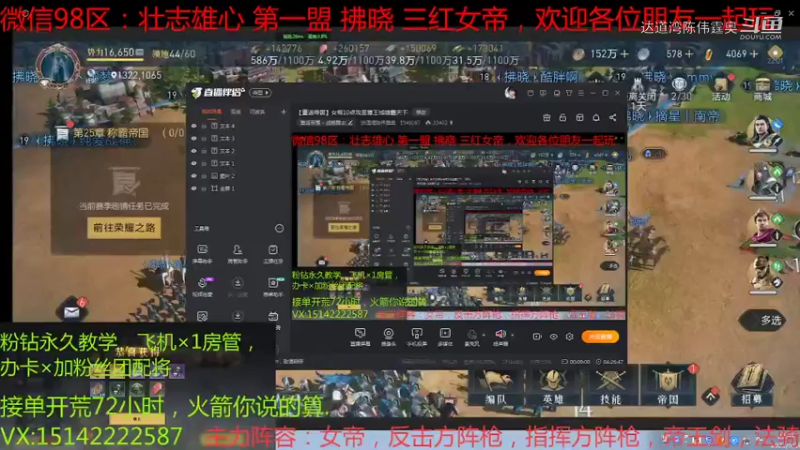800x450 pixels.
Task: Hide the 图片 2 layer with its eye icon
Action: pos(194,176)
